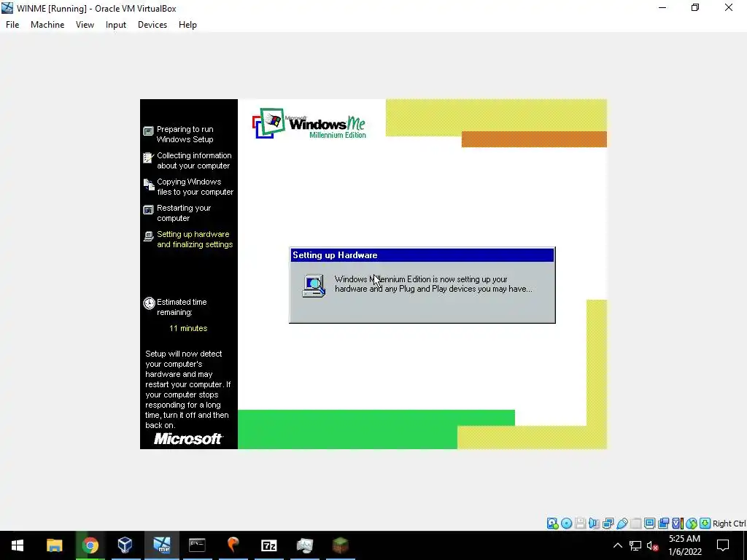Click the keyboard capture arrow icon
This screenshot has width=747, height=560.
click(705, 524)
